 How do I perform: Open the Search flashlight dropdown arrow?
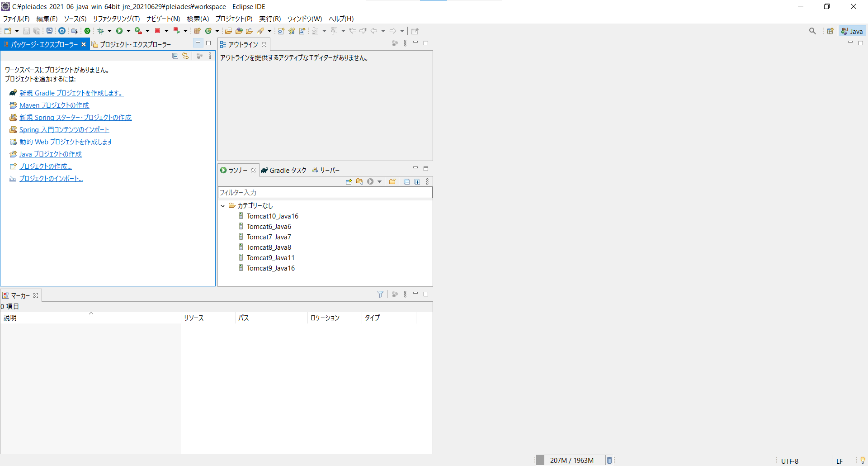(269, 31)
